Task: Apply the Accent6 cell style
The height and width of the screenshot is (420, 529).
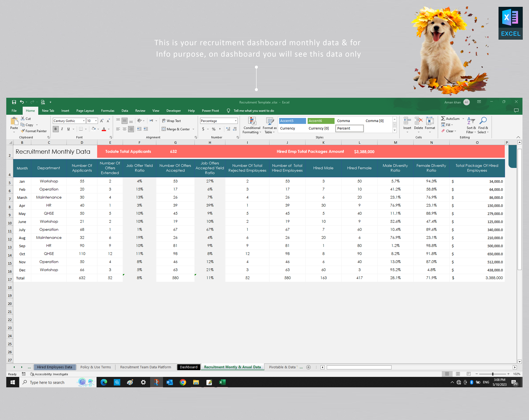Action: click(x=321, y=121)
